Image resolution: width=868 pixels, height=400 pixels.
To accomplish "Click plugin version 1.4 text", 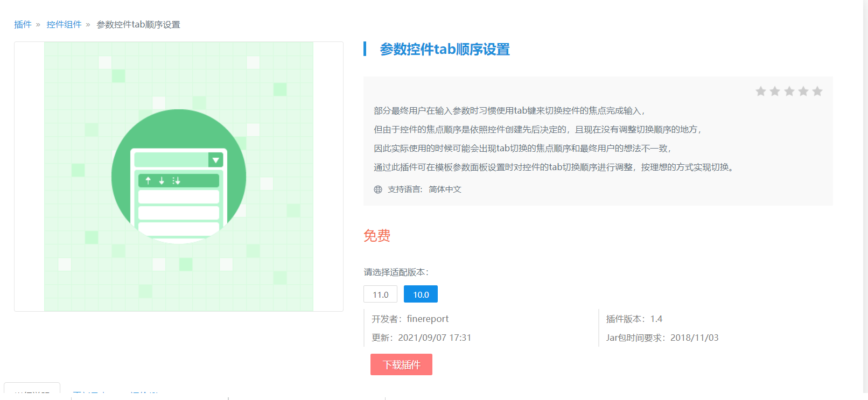I will coord(656,319).
